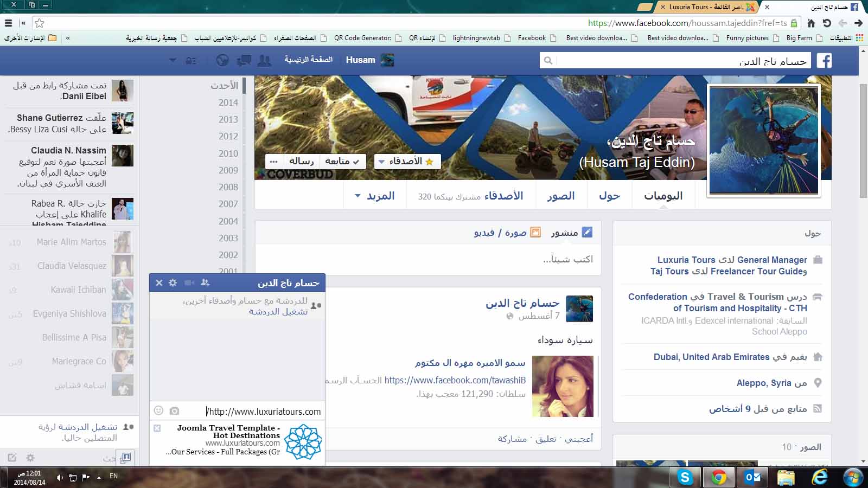868x488 pixels.
Task: Open the privacy shortcuts lock icon
Action: 191,60
